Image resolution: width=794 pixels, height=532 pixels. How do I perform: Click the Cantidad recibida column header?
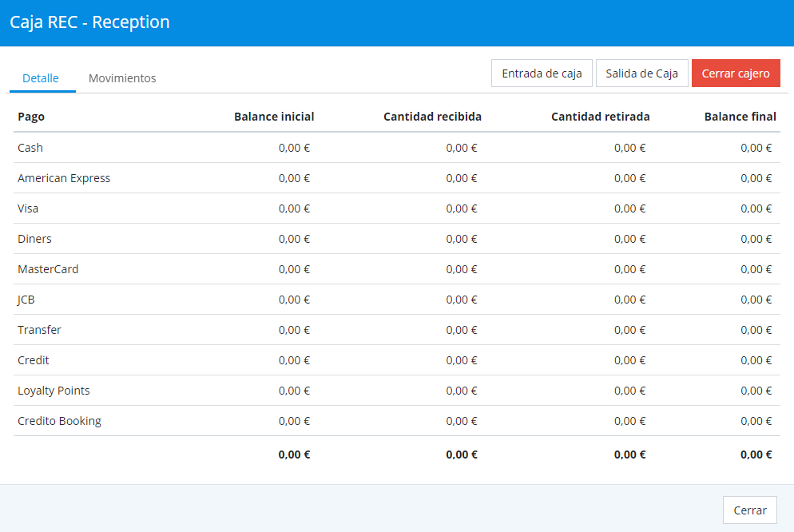click(432, 117)
